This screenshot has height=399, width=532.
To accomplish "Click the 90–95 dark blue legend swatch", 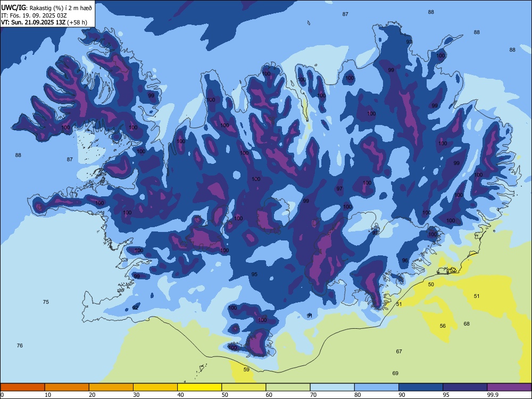I will (421, 387).
